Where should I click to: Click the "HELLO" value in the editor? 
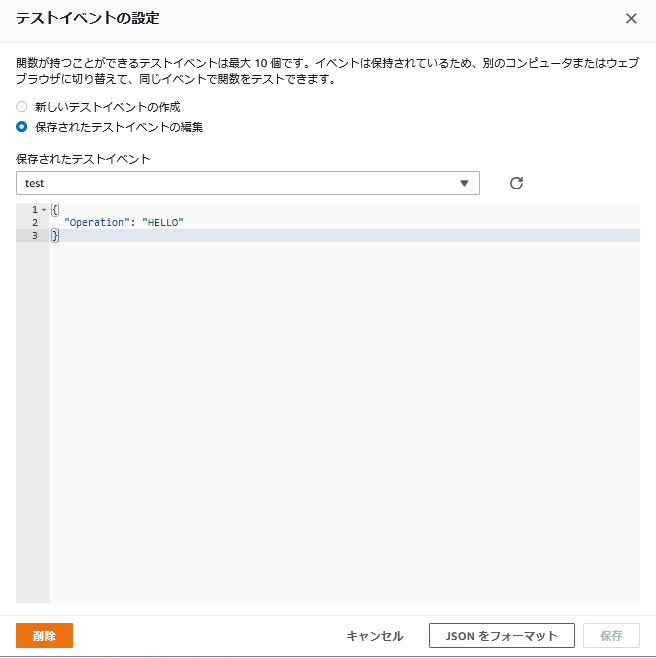click(x=163, y=222)
